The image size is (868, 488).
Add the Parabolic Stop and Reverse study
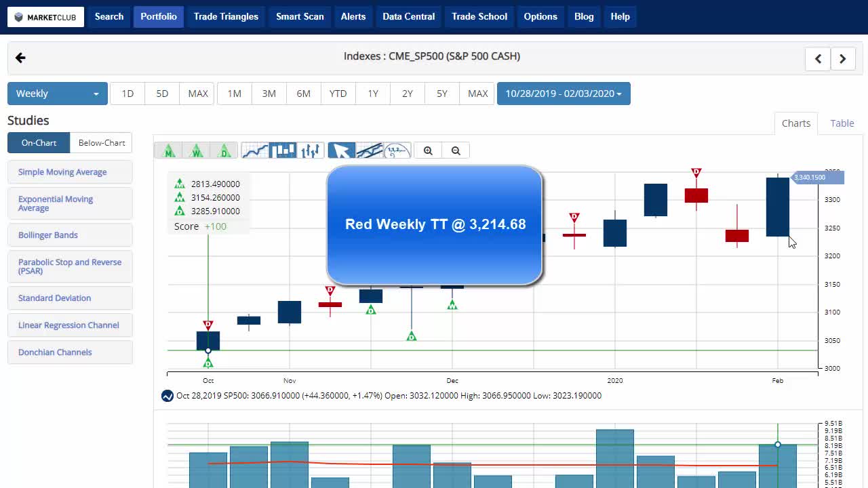point(70,266)
